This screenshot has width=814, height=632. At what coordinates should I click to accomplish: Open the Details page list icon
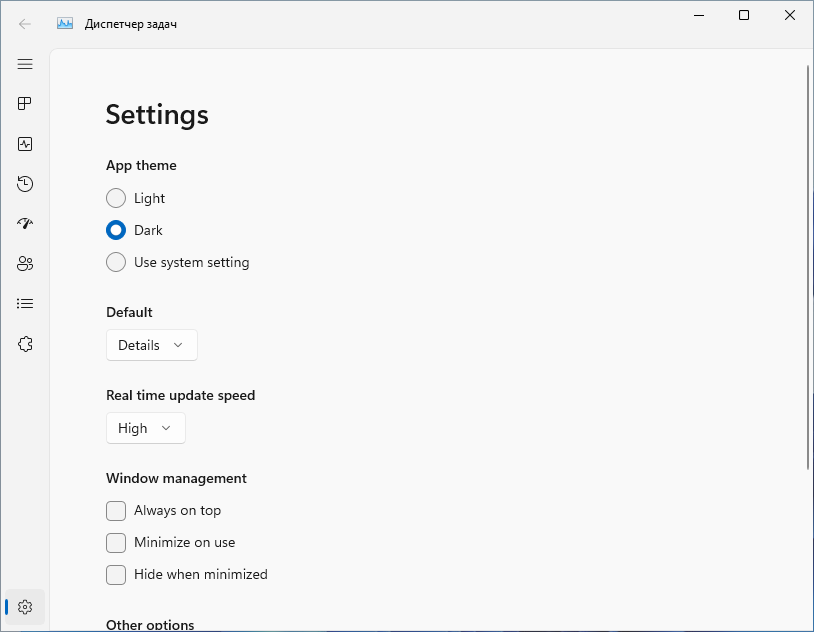coord(25,303)
